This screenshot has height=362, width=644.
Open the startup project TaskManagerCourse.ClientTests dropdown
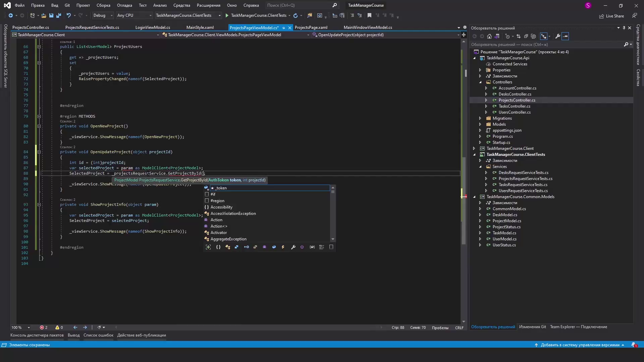189,15
